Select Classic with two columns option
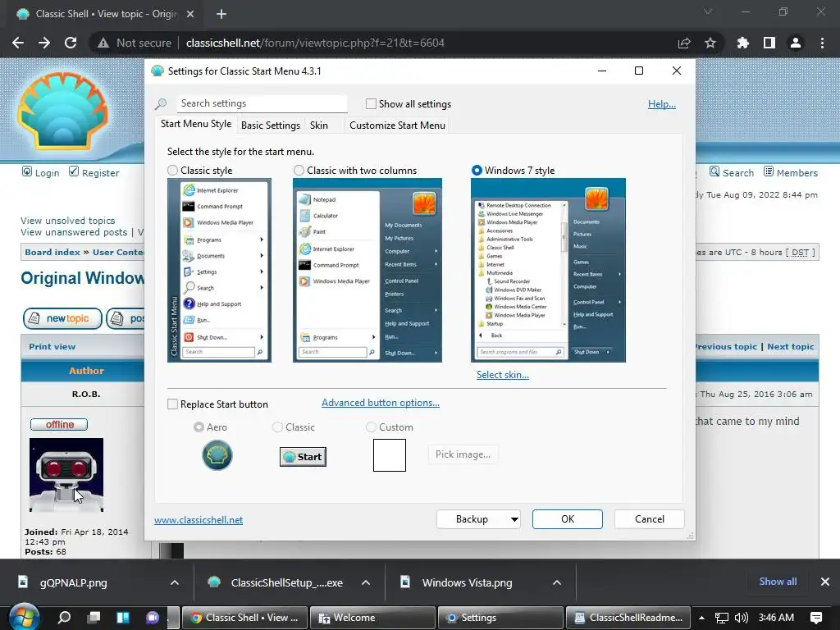The image size is (840, 630). click(299, 171)
